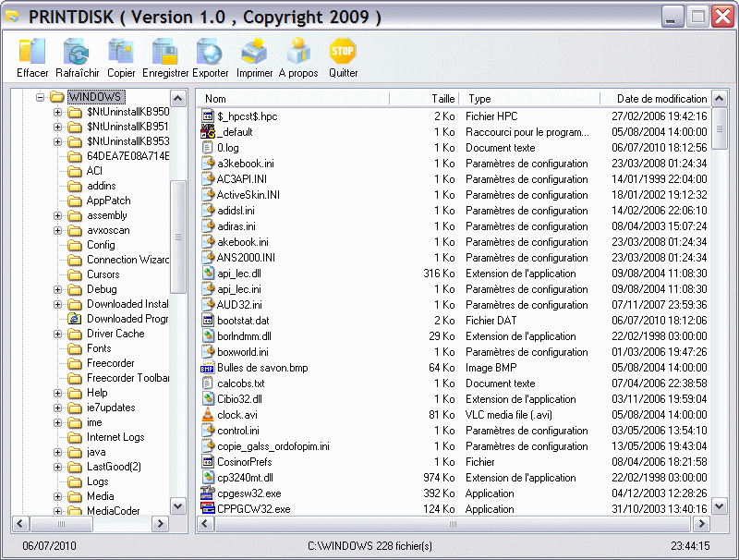Click the calcobs.txt document icon
Screen dimensions: 739x560
click(208, 383)
